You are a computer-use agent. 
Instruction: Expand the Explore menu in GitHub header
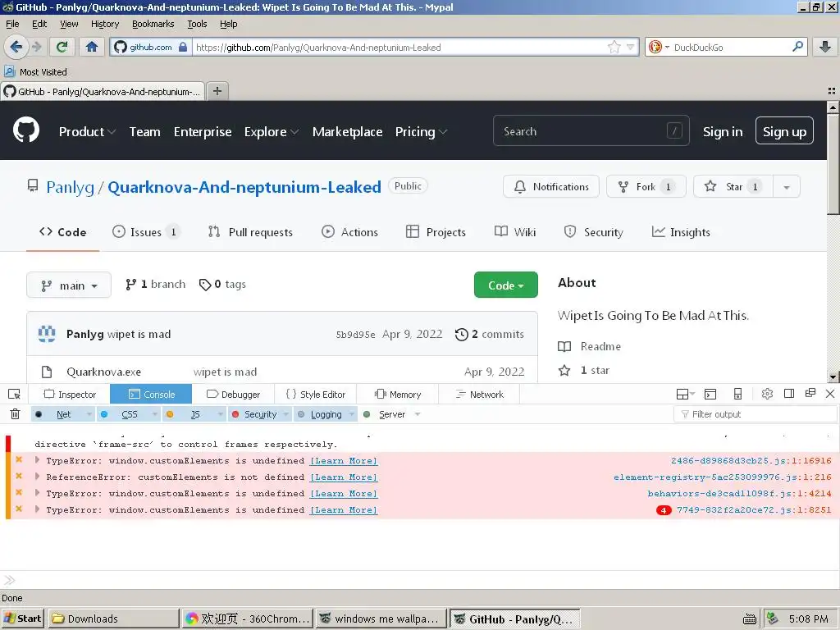pyautogui.click(x=272, y=132)
